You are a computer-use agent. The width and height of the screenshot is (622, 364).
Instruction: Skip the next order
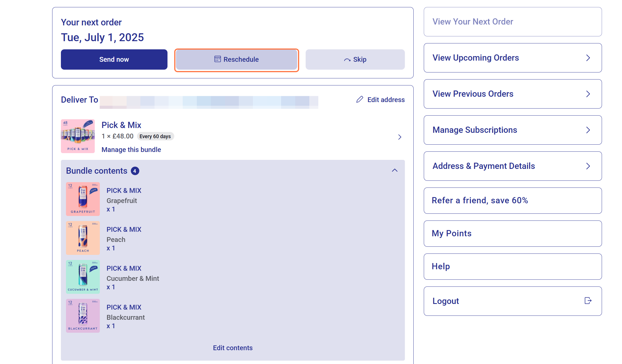355,59
